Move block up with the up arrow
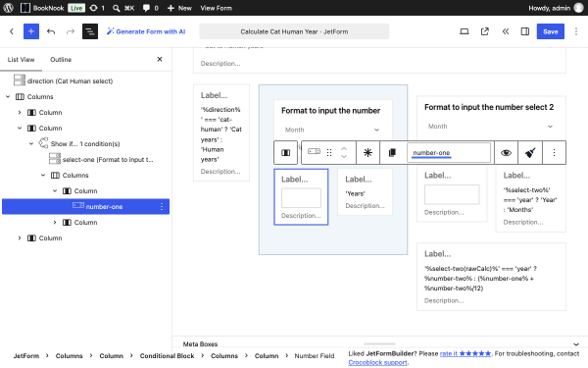This screenshot has height=368, width=588. point(344,149)
